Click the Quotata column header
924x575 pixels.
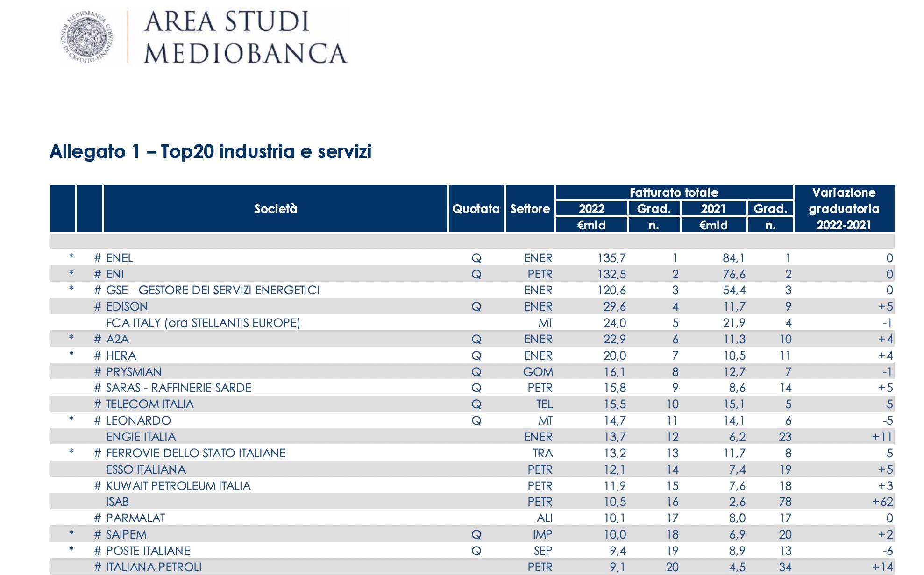476,209
